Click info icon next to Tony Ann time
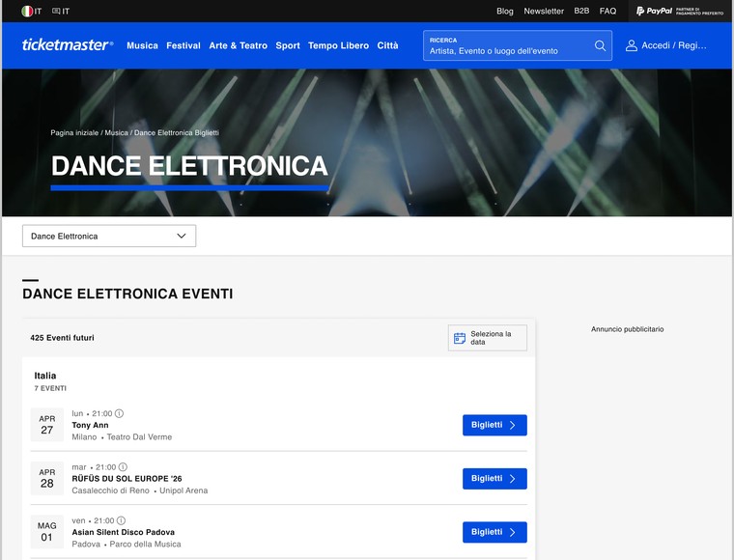The width and height of the screenshot is (734, 560). click(120, 413)
